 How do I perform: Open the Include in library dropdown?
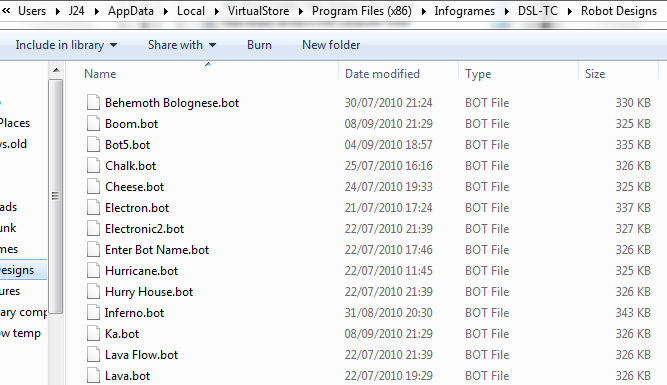[66, 45]
